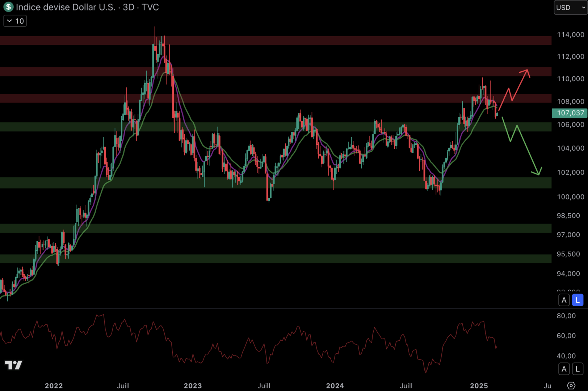
Task: Click the 98,500 price axis label
Action: (568, 216)
